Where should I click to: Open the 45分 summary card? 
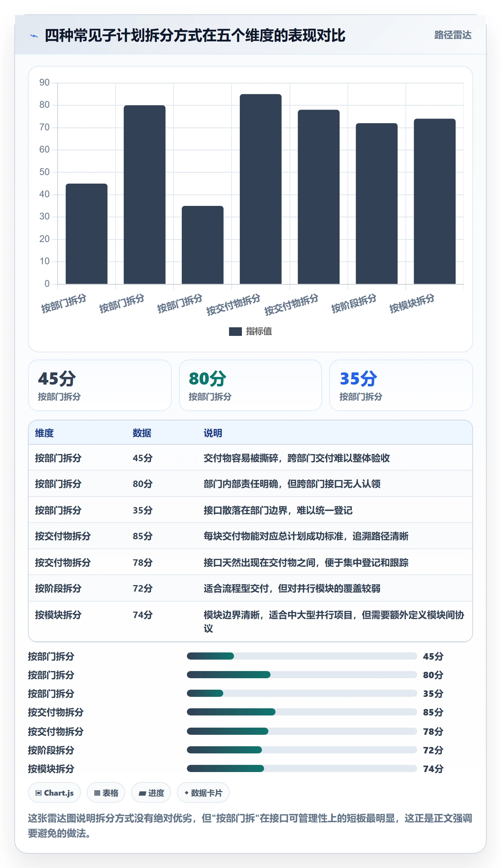point(100,385)
